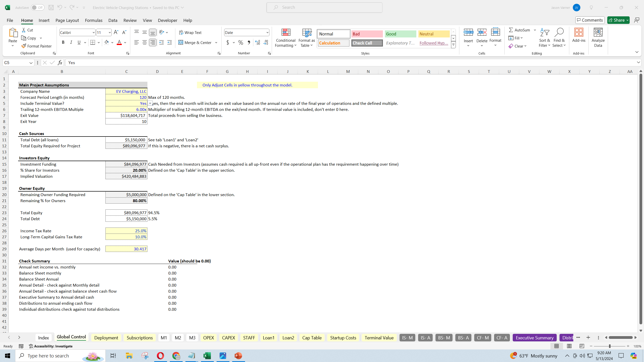
Task: Click the Undo arrow icon
Action: [x=59, y=8]
